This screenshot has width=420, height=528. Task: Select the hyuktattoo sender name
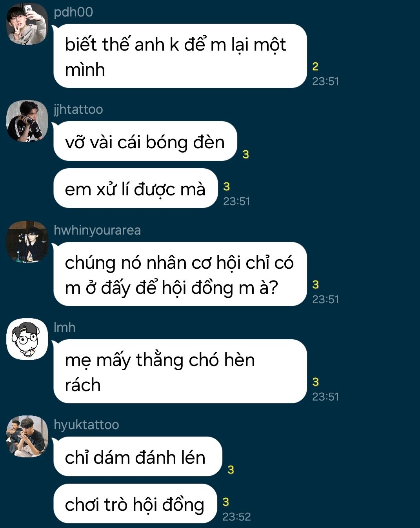click(86, 425)
